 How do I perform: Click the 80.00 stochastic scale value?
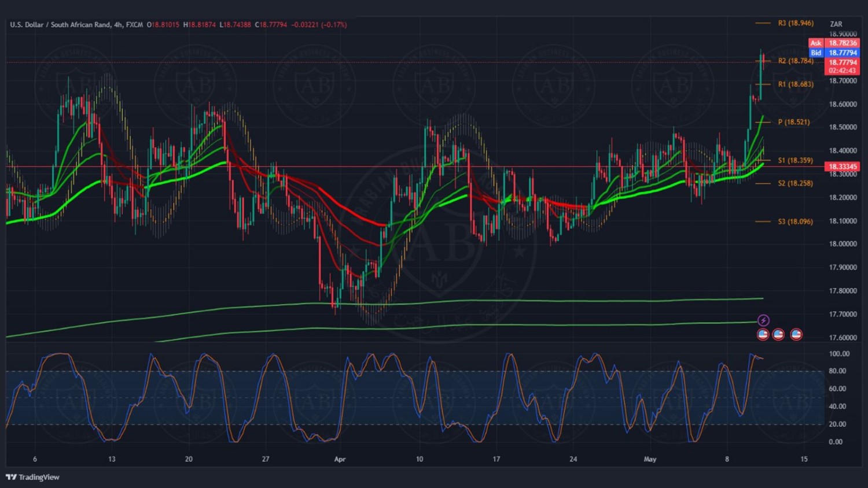coord(837,371)
